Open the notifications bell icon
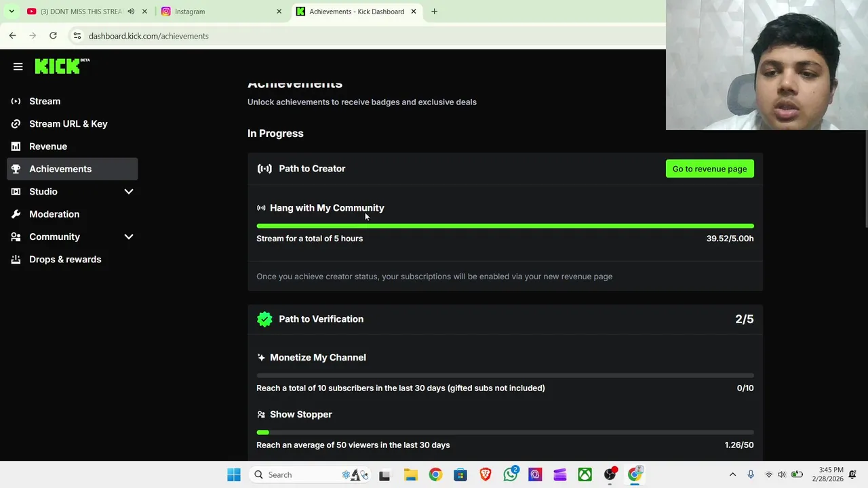This screenshot has height=488, width=868. 852,474
